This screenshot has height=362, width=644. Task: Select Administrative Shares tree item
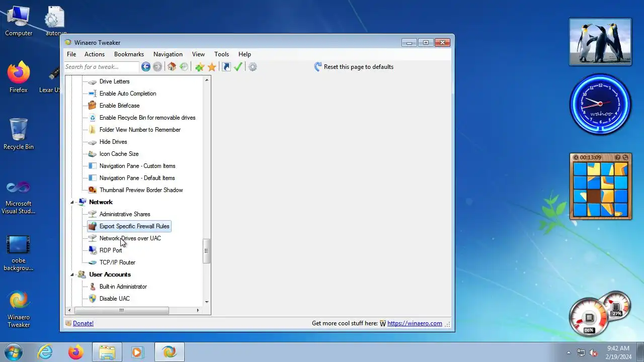[x=125, y=214]
